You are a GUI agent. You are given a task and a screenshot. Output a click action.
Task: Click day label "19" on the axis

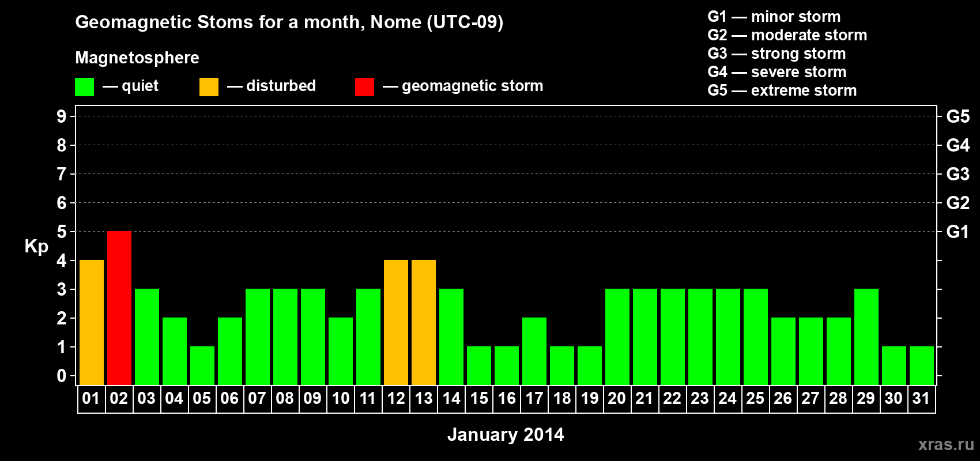(590, 398)
